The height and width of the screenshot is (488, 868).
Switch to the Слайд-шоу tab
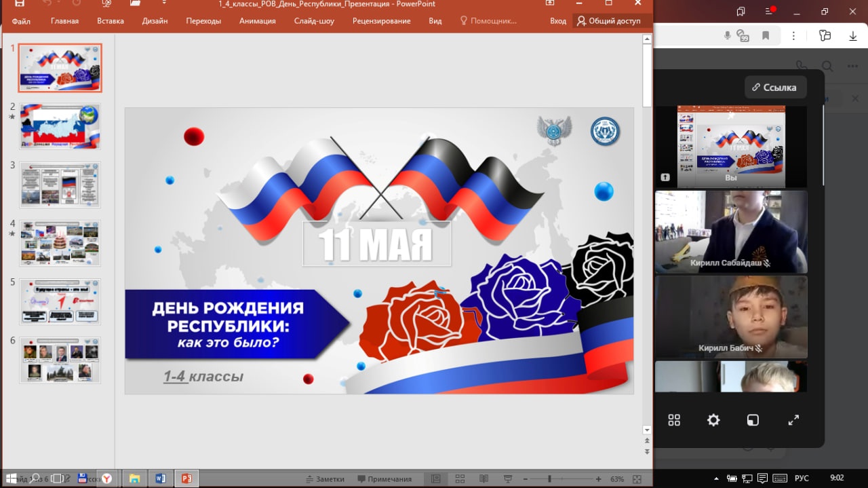coord(314,21)
